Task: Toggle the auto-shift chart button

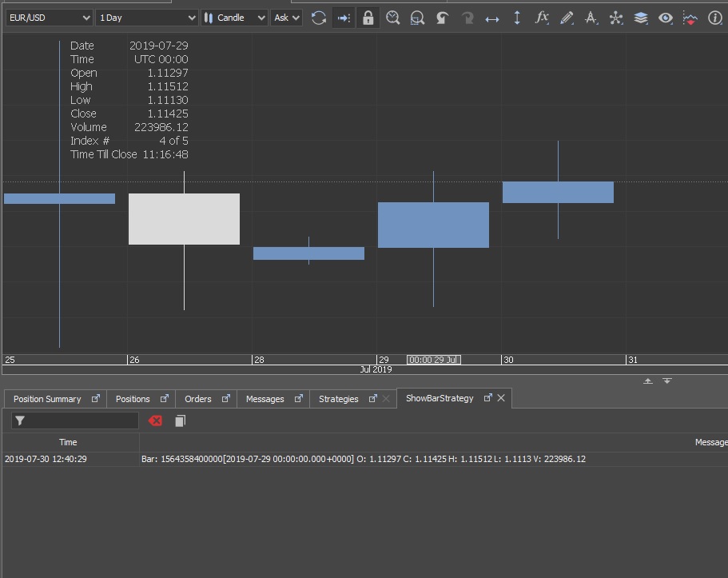Action: (x=344, y=18)
